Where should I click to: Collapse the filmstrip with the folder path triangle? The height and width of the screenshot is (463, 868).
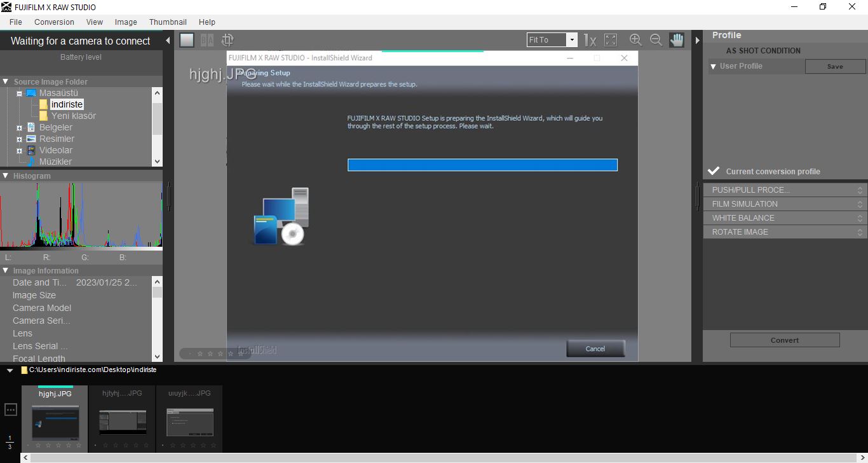pyautogui.click(x=10, y=370)
